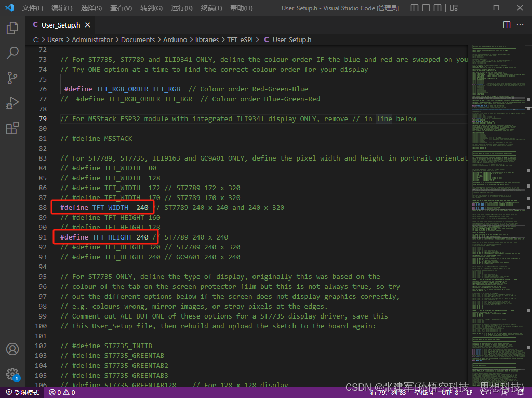Expand the Arduino breadcrumb dropdown
This screenshot has height=398, width=532.
click(175, 39)
